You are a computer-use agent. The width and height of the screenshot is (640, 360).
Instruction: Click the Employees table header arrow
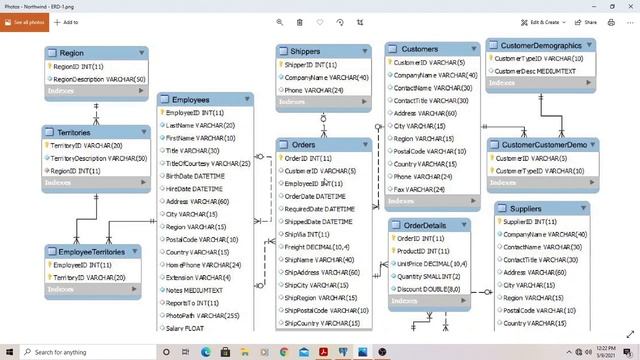point(247,99)
